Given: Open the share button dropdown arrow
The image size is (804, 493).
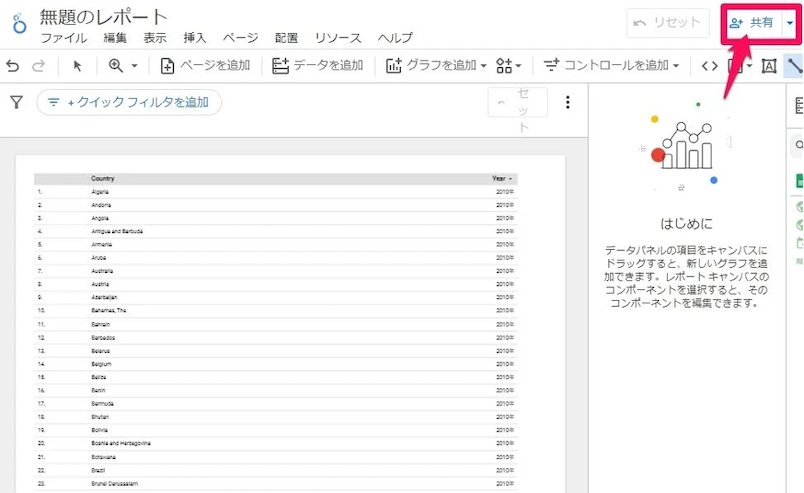Looking at the screenshot, I should [x=790, y=23].
